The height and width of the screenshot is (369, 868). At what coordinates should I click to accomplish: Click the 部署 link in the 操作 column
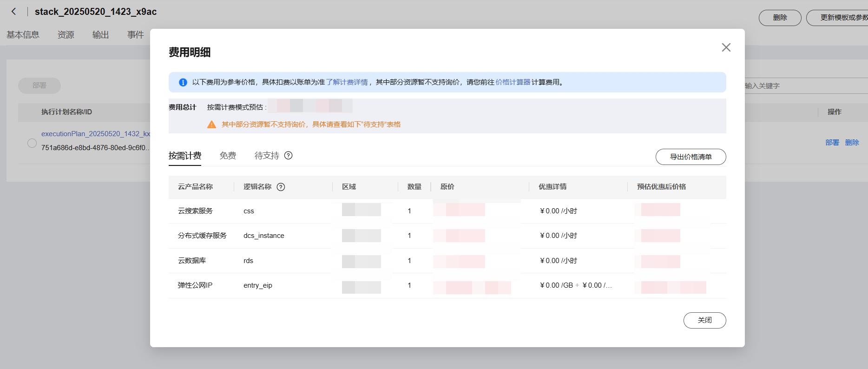coord(832,143)
